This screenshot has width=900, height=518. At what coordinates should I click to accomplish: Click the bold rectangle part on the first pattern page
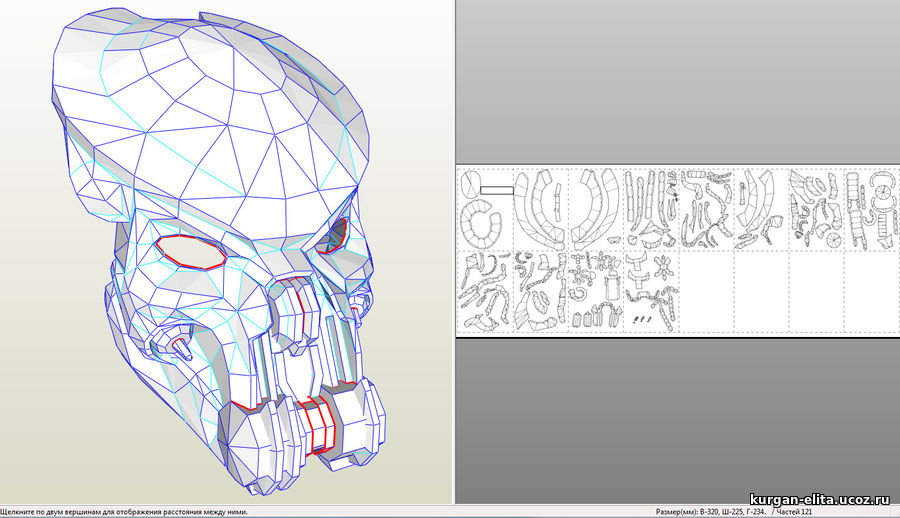[x=496, y=189]
